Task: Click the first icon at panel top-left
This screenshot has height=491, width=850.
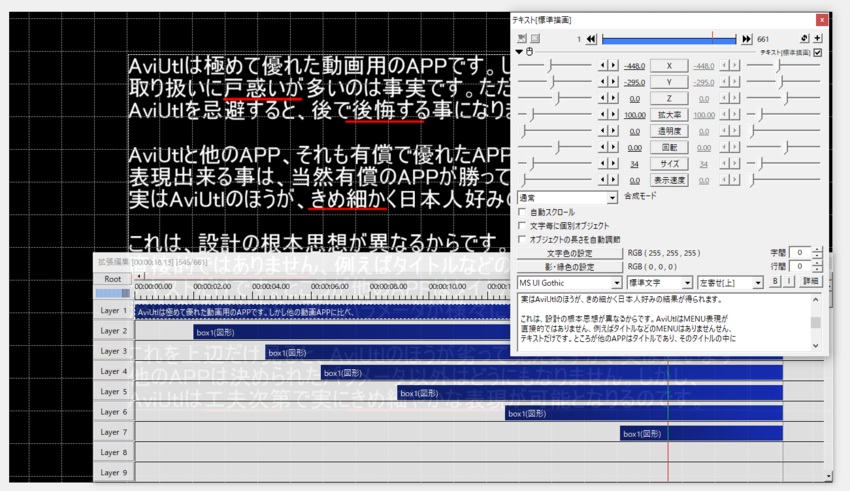Action: pyautogui.click(x=521, y=38)
